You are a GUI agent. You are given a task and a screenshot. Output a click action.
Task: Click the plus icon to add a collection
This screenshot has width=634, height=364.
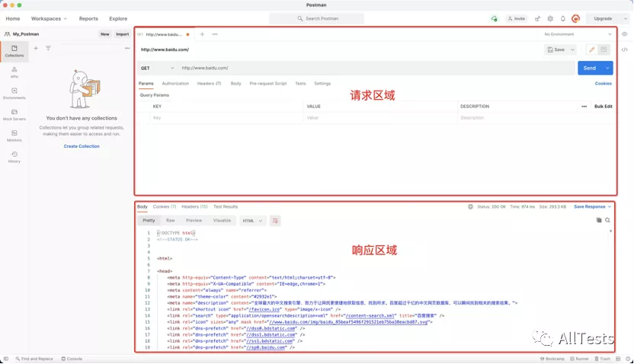pos(36,48)
